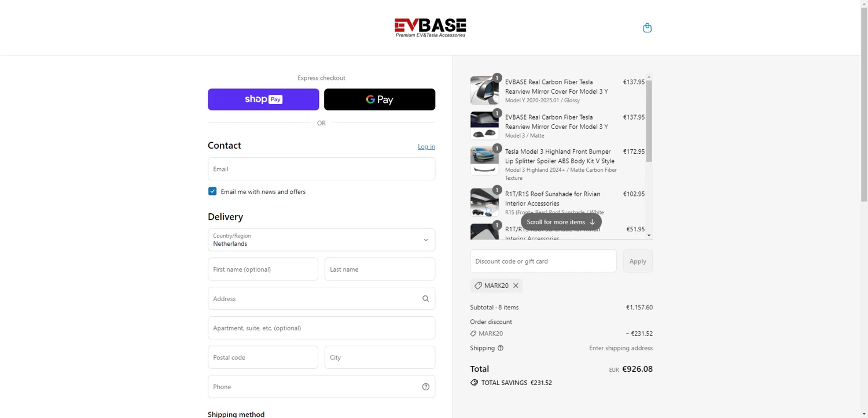Viewport: 868px width, 418px height.
Task: Focus the City field
Action: coord(380,357)
